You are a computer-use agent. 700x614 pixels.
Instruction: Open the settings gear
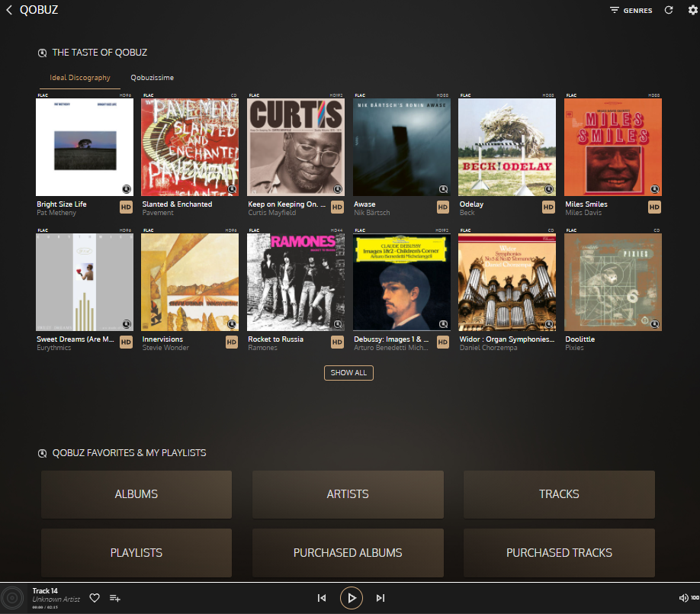pyautogui.click(x=692, y=10)
